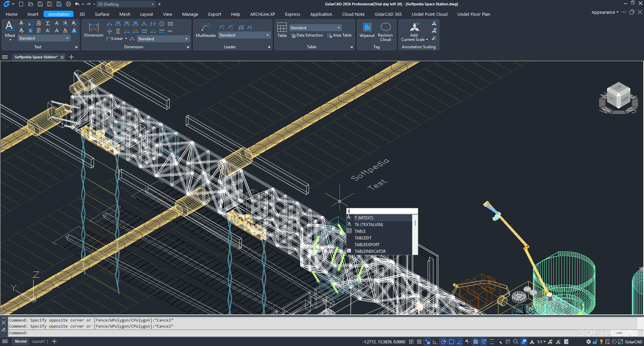Click the add leader icon in Leader panel
Viewport: 644px width, 346px height.
(x=222, y=27)
